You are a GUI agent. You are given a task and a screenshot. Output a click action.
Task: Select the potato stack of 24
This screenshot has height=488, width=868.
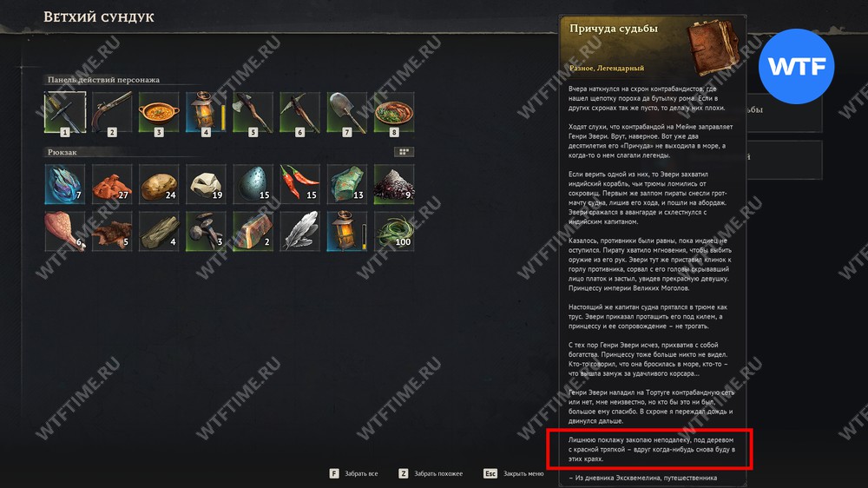159,184
